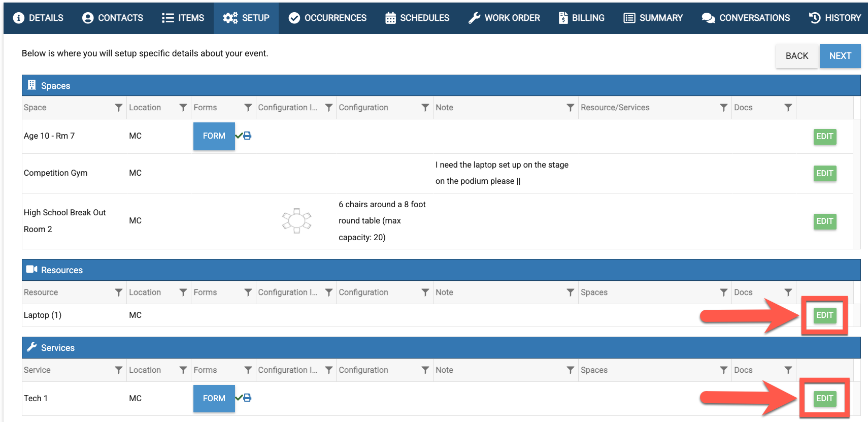Filter the Note column in Spaces
The height and width of the screenshot is (422, 868).
[571, 108]
